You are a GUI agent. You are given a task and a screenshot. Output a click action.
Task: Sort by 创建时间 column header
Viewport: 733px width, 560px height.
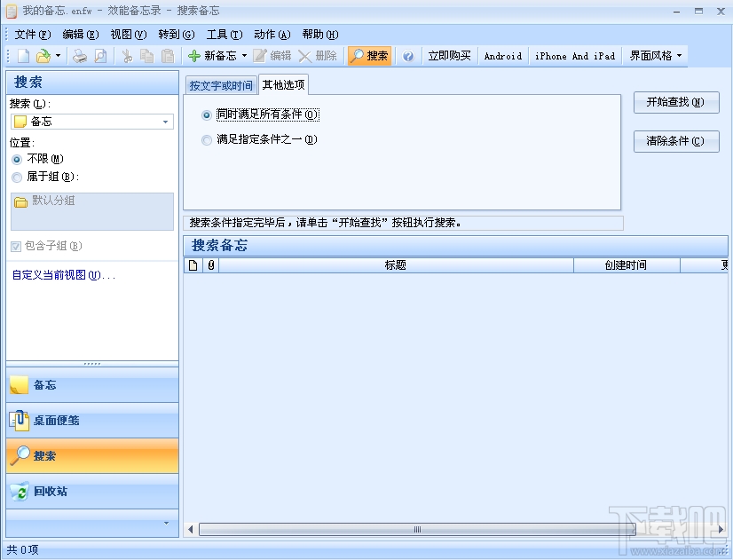[626, 265]
